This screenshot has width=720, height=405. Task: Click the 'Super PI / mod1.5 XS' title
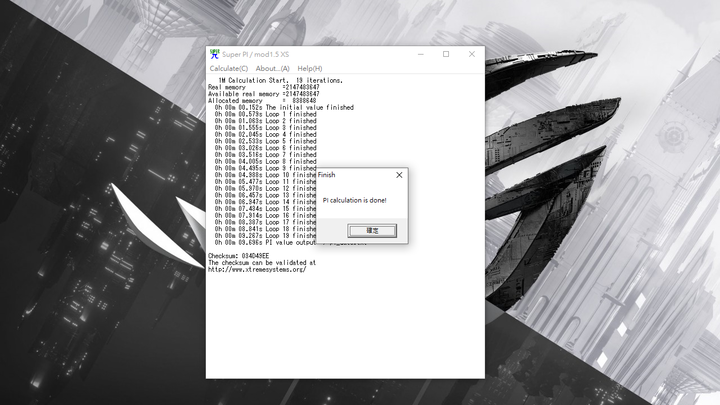click(256, 54)
